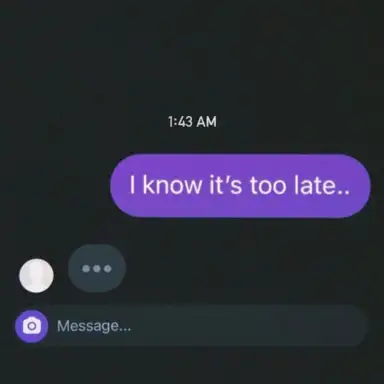The width and height of the screenshot is (384, 384).
Task: Click the word "know" in sent message
Action: click(x=172, y=185)
